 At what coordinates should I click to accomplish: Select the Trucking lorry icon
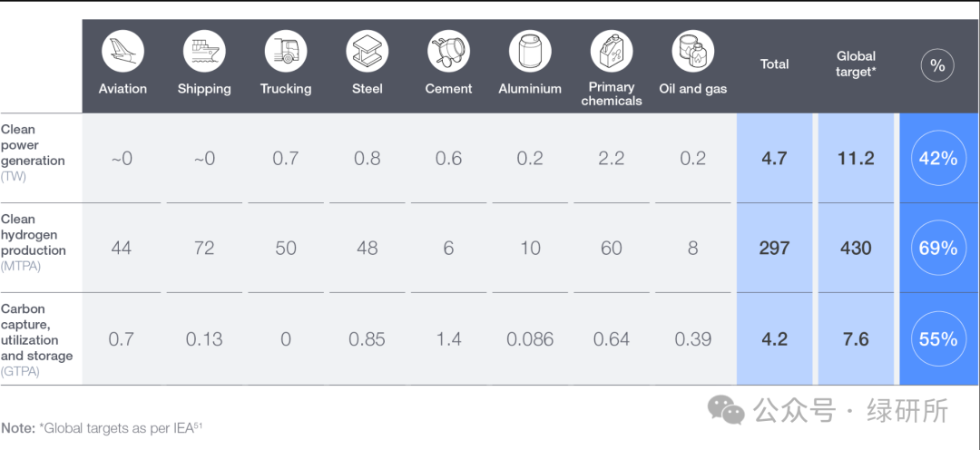[x=286, y=51]
